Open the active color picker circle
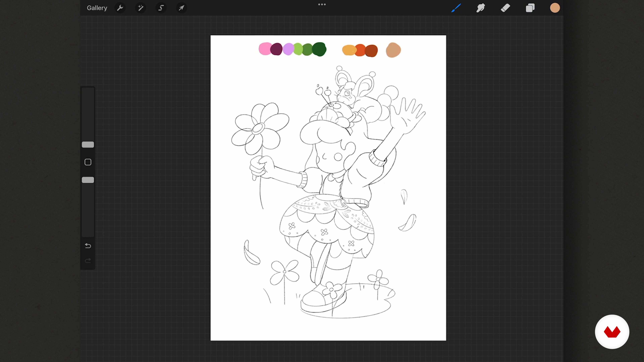 [555, 8]
